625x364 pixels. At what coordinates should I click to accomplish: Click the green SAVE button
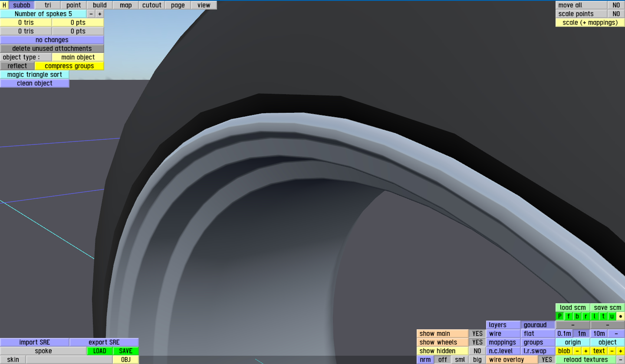[x=126, y=351]
